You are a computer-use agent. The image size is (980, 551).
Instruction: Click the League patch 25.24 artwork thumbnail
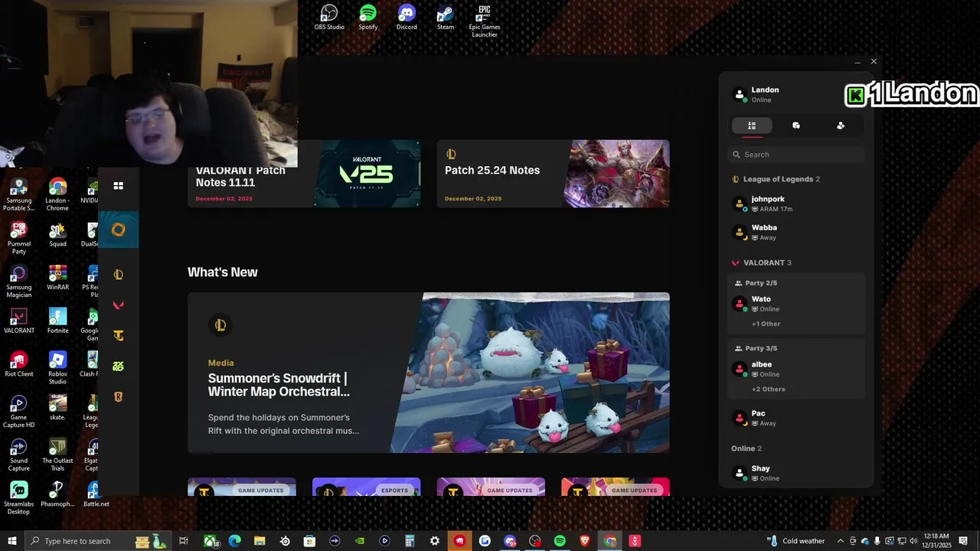tap(616, 174)
